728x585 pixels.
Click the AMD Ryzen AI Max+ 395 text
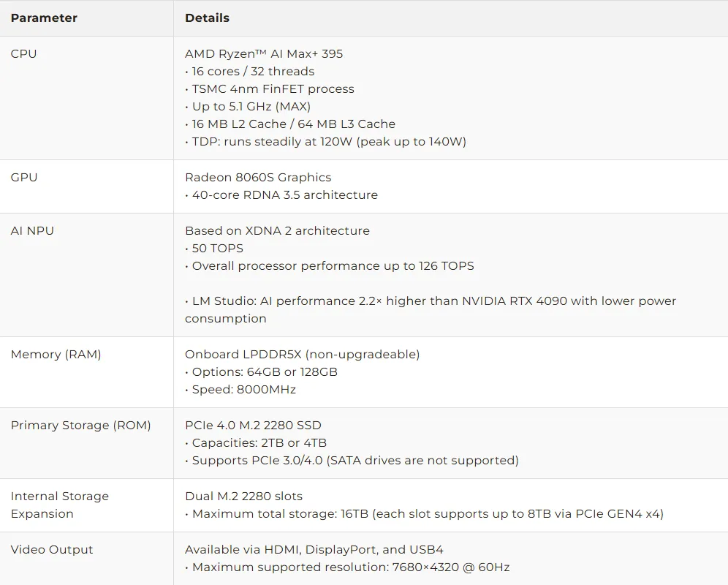click(264, 53)
